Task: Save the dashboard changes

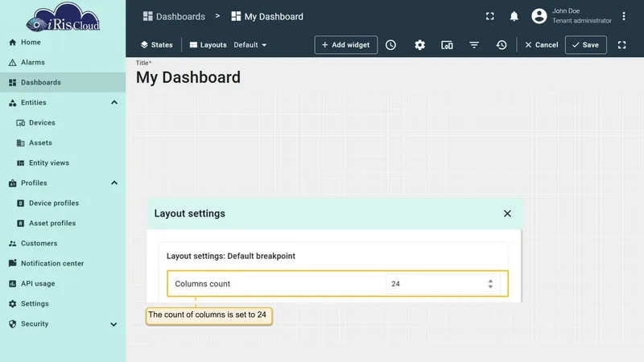Action: click(x=586, y=45)
